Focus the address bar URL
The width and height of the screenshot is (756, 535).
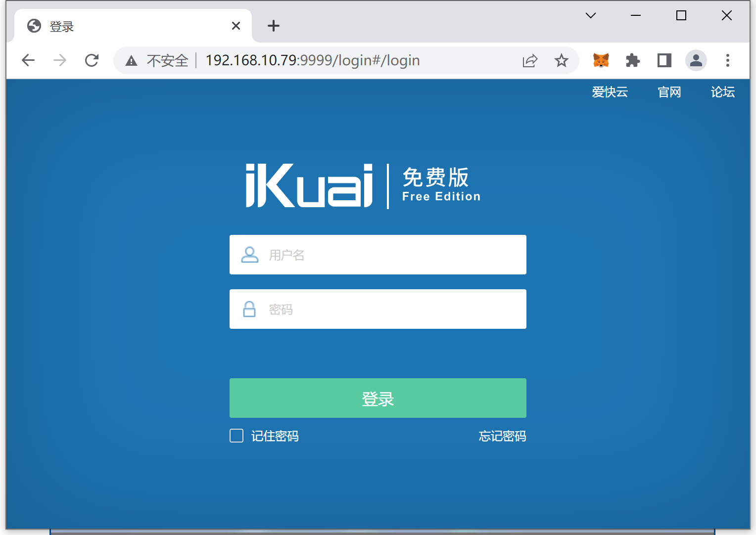(x=313, y=60)
